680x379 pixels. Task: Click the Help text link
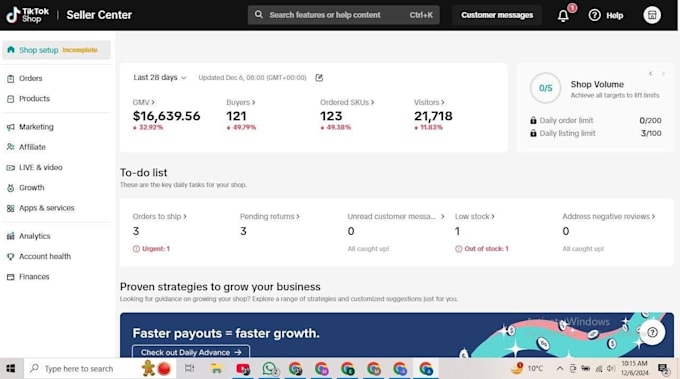click(x=615, y=16)
